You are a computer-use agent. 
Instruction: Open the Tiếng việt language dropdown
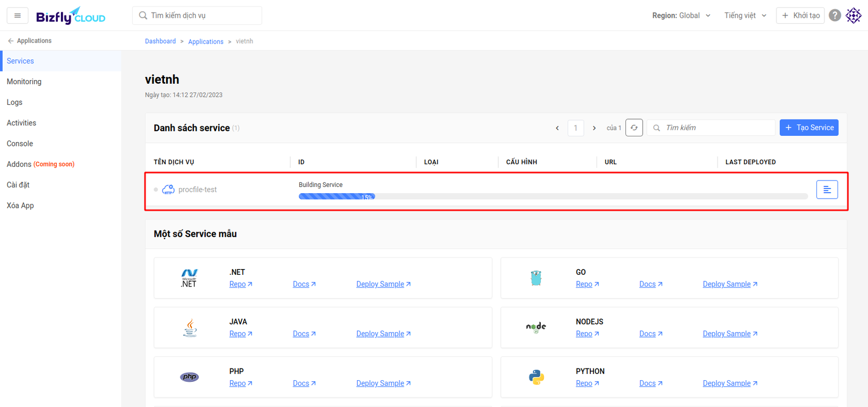point(745,15)
